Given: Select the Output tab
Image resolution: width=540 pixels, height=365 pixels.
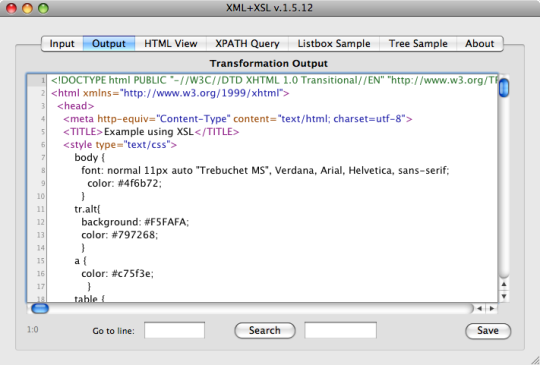Looking at the screenshot, I should [x=109, y=44].
